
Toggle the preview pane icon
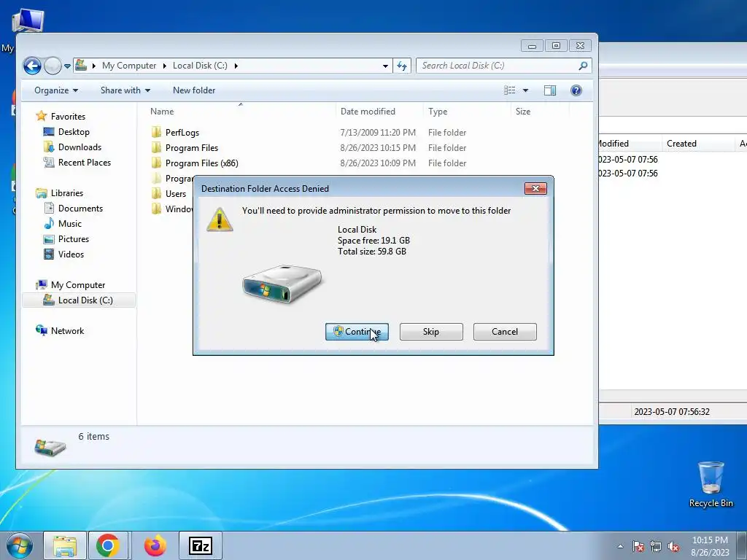pyautogui.click(x=550, y=90)
